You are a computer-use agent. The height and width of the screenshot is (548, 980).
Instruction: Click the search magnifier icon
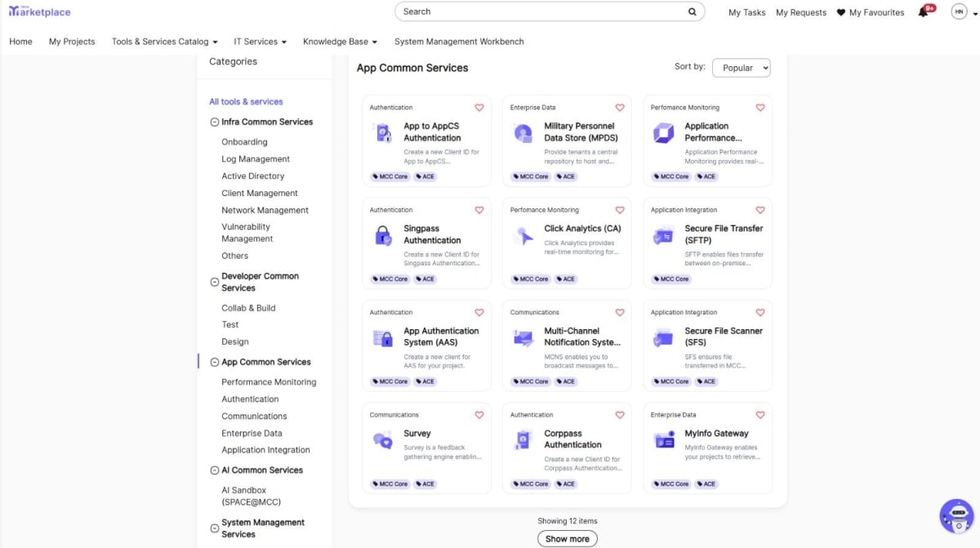tap(693, 11)
